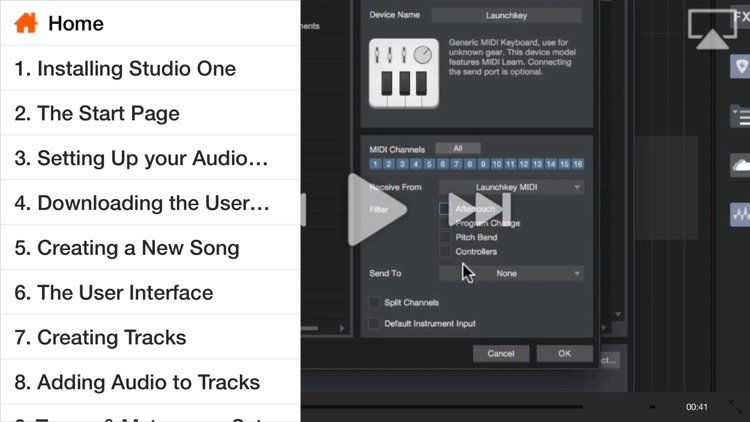Screen dimensions: 750x422
Task: Open the waveform icon on right sidebar
Action: pyautogui.click(x=740, y=215)
